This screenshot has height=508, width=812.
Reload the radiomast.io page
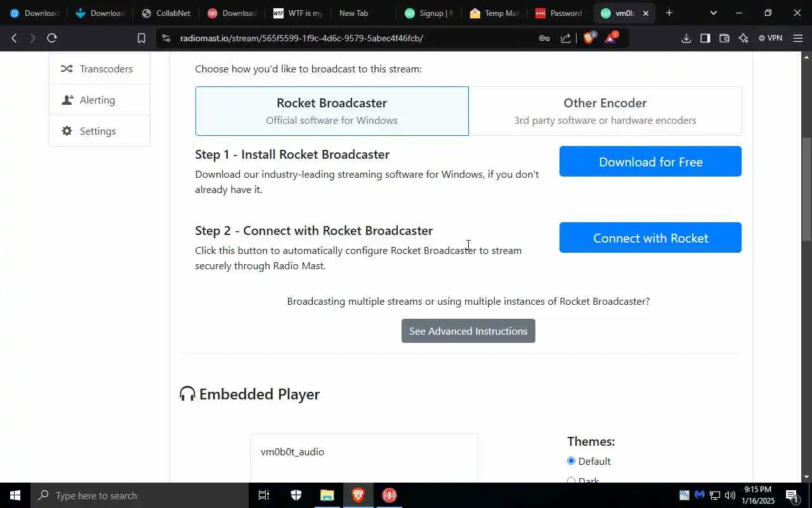coord(52,38)
